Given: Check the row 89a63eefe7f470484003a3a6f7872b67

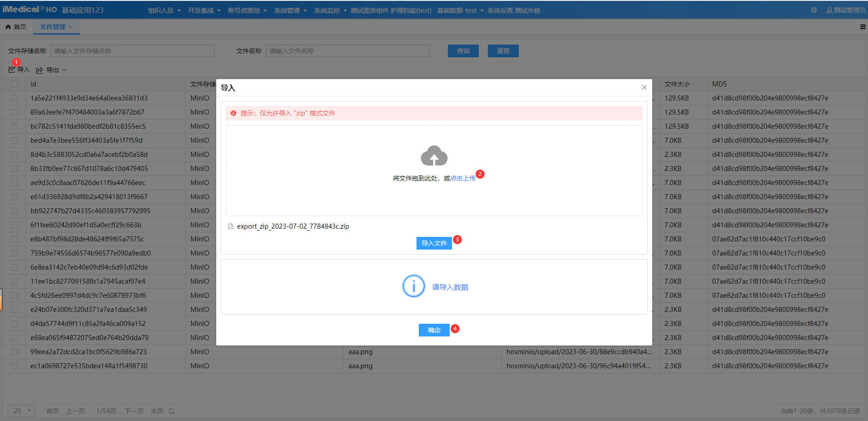Looking at the screenshot, I should pyautogui.click(x=15, y=112).
